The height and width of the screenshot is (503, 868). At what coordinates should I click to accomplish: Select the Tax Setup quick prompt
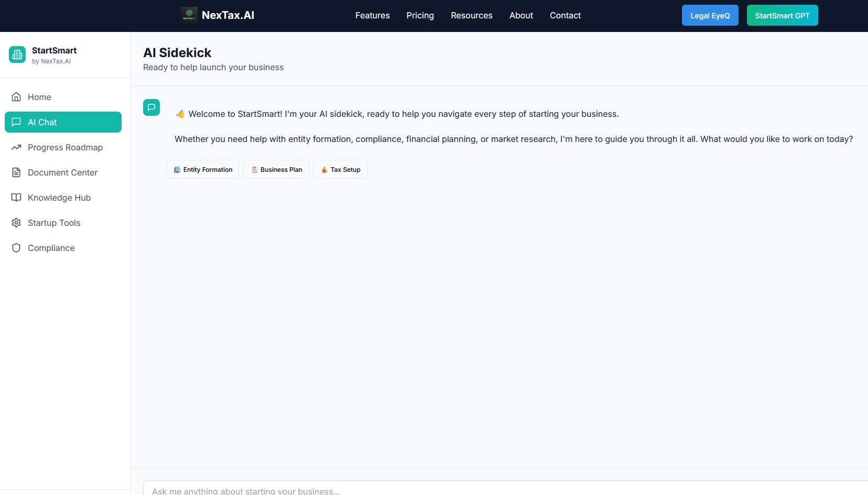pyautogui.click(x=340, y=170)
